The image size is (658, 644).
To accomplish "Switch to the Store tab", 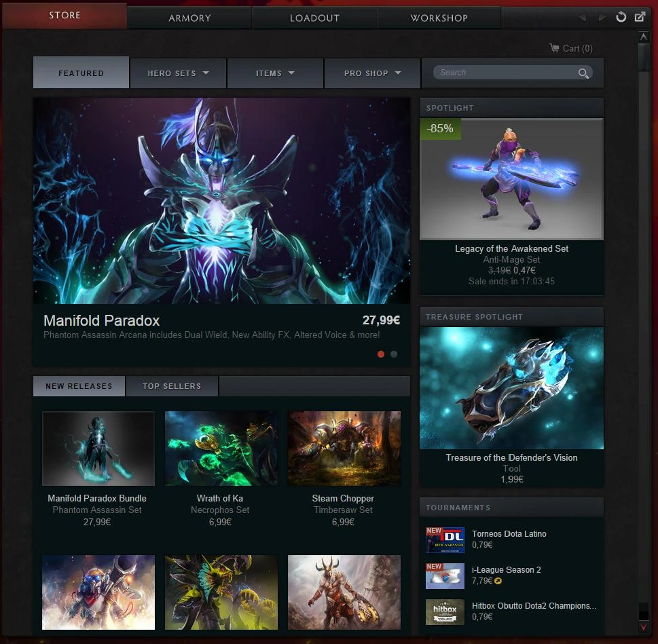I will (x=65, y=16).
